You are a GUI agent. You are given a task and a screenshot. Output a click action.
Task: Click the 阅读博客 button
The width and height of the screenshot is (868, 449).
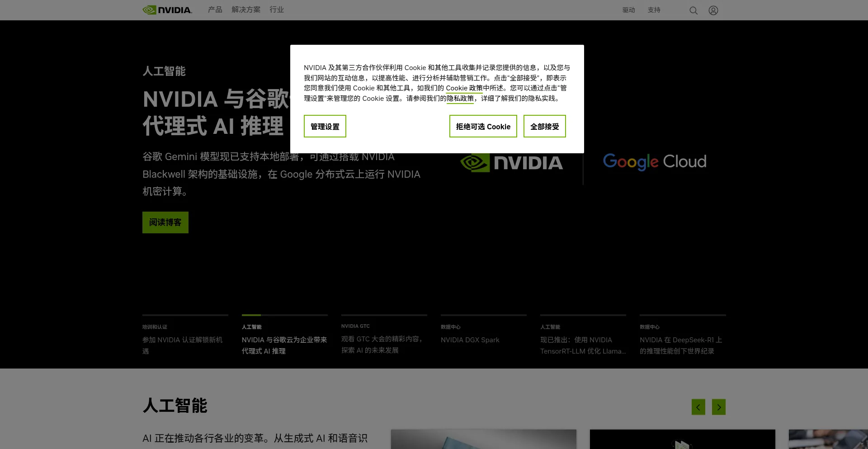point(165,222)
